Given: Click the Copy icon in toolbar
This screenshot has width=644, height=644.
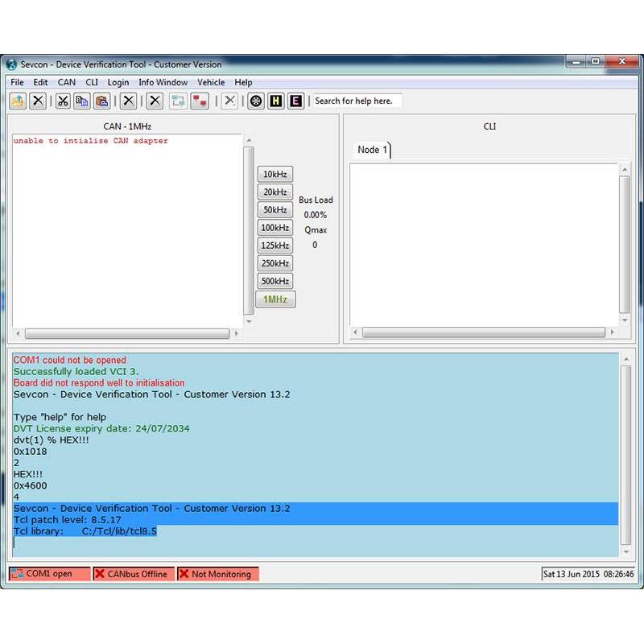Looking at the screenshot, I should tap(82, 101).
